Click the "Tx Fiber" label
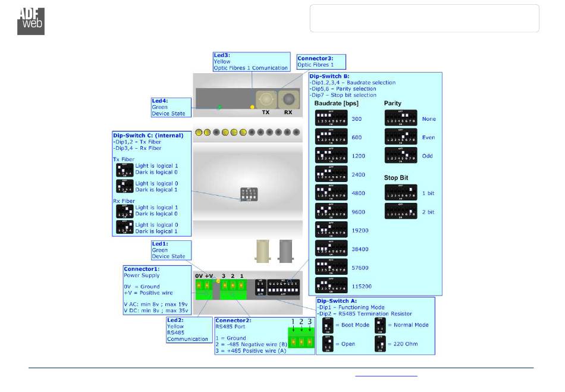The height and width of the screenshot is (392, 565). 124,159
